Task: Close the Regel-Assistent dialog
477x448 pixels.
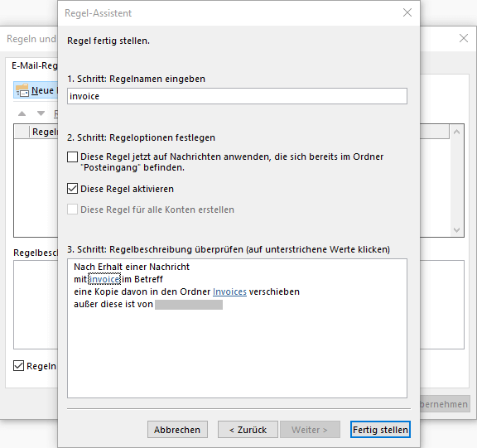Action: pyautogui.click(x=407, y=12)
